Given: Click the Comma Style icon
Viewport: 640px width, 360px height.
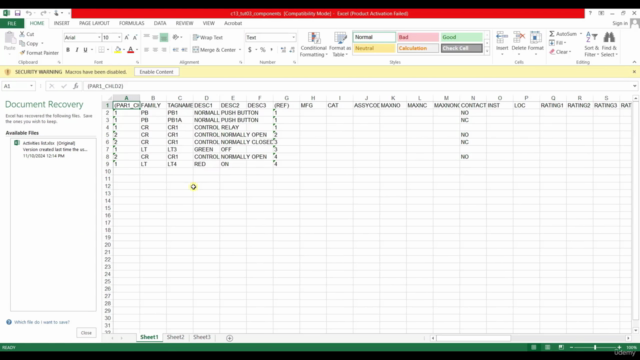Looking at the screenshot, I should [x=271, y=50].
